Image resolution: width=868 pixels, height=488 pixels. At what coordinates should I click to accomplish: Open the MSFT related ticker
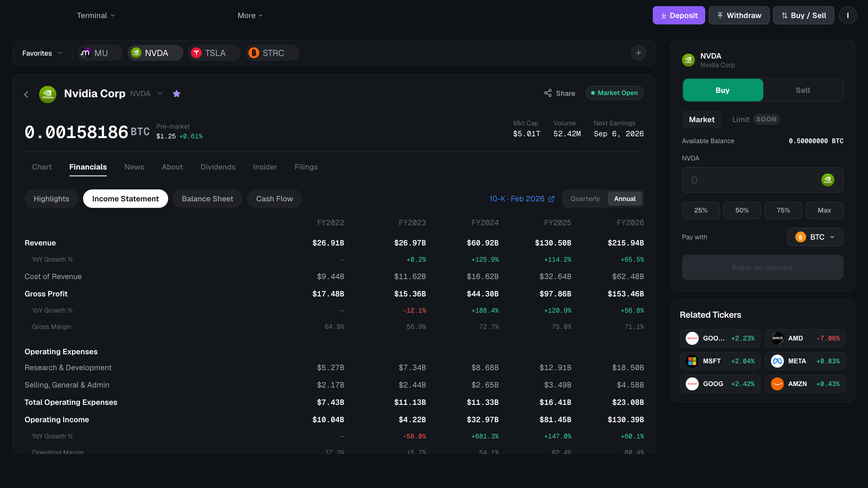[x=720, y=361]
